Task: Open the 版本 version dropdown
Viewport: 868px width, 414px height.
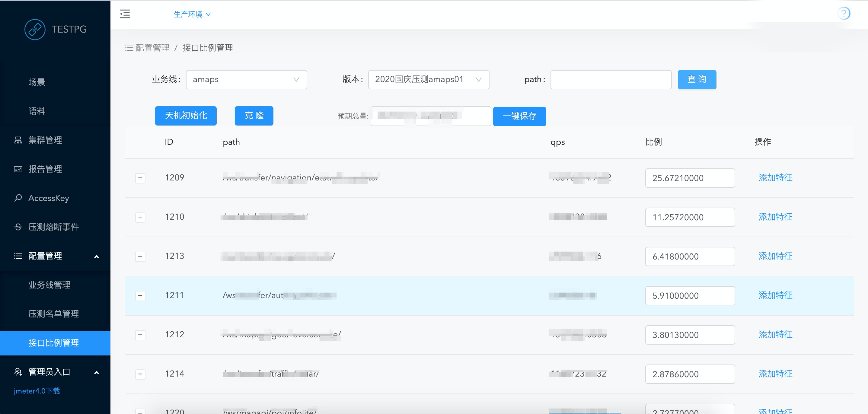Action: [428, 79]
